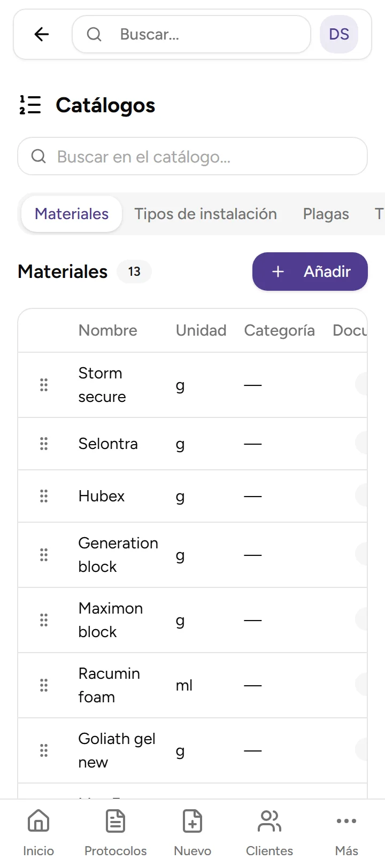Viewport: 385px width, 868px height.
Task: Click the drag handle next to Goliath gel new
Action: (44, 750)
